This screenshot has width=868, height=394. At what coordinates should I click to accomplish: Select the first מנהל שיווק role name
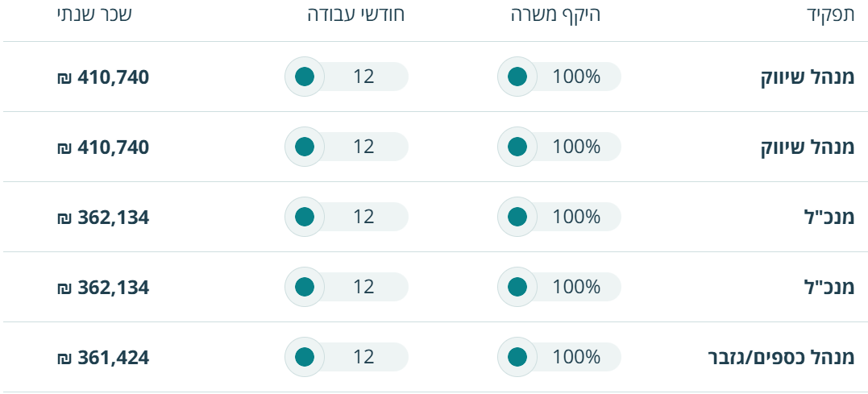click(x=808, y=77)
